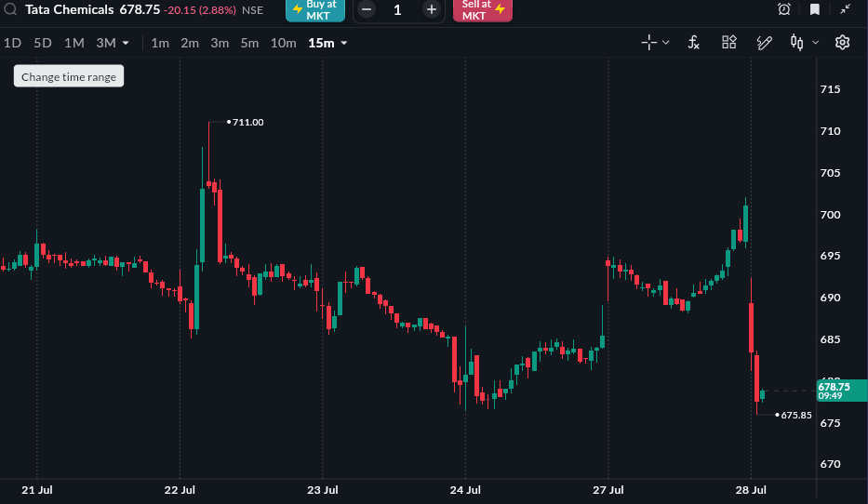Click the 24 Jul date label

[x=465, y=490]
